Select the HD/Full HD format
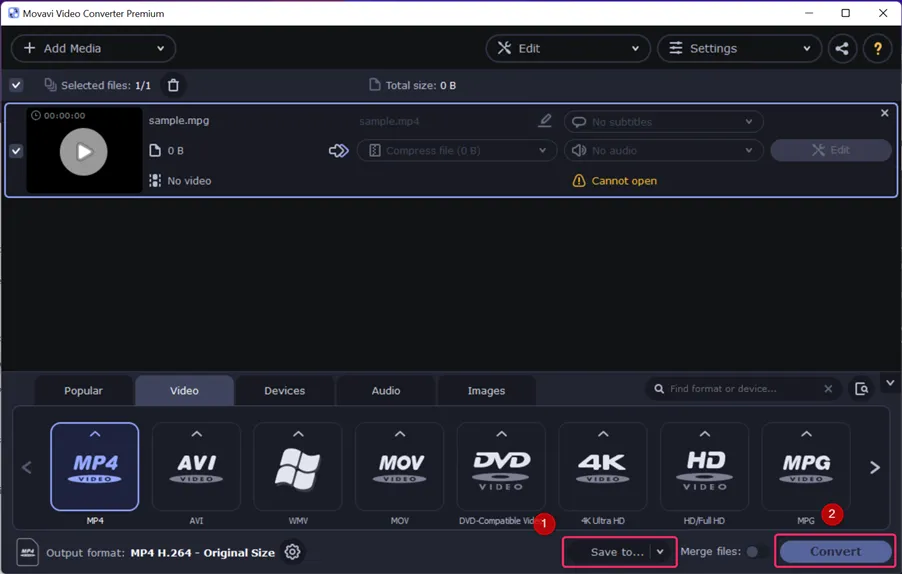The width and height of the screenshot is (902, 574). pyautogui.click(x=705, y=466)
